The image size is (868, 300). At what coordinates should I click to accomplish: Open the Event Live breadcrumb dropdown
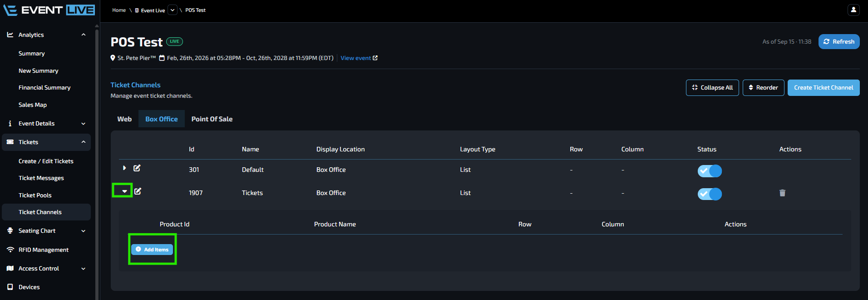(173, 10)
